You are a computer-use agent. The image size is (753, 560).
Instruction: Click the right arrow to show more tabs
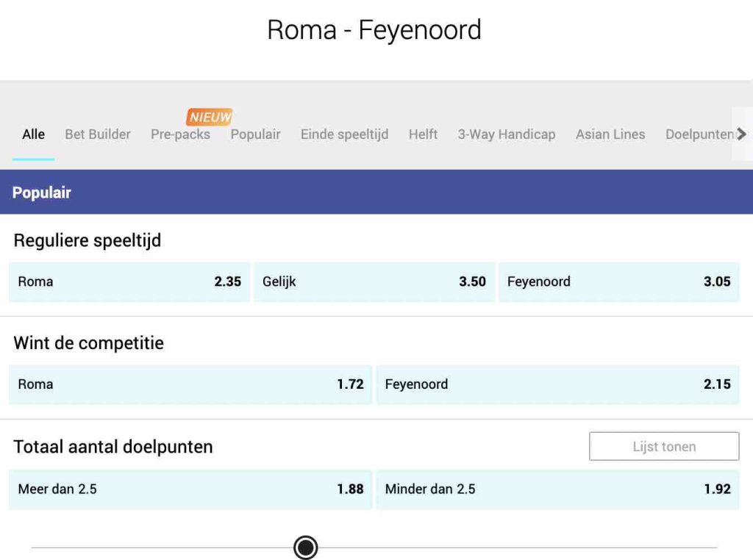(742, 134)
